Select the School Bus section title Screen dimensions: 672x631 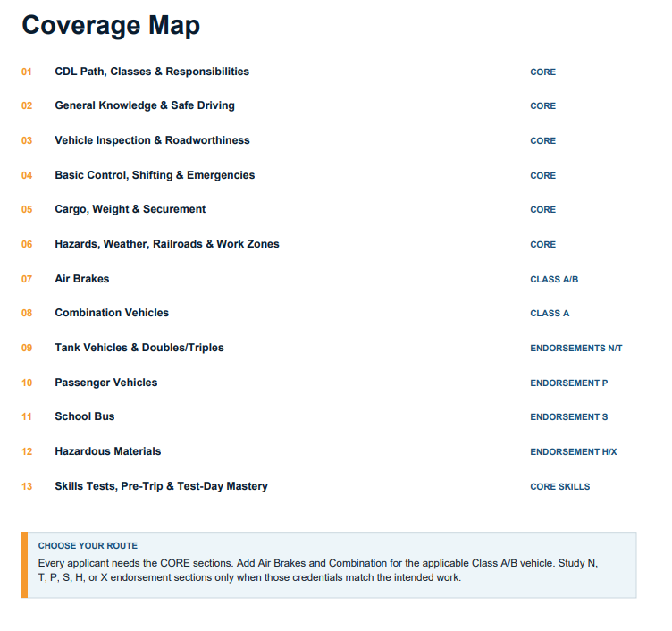[x=85, y=416]
